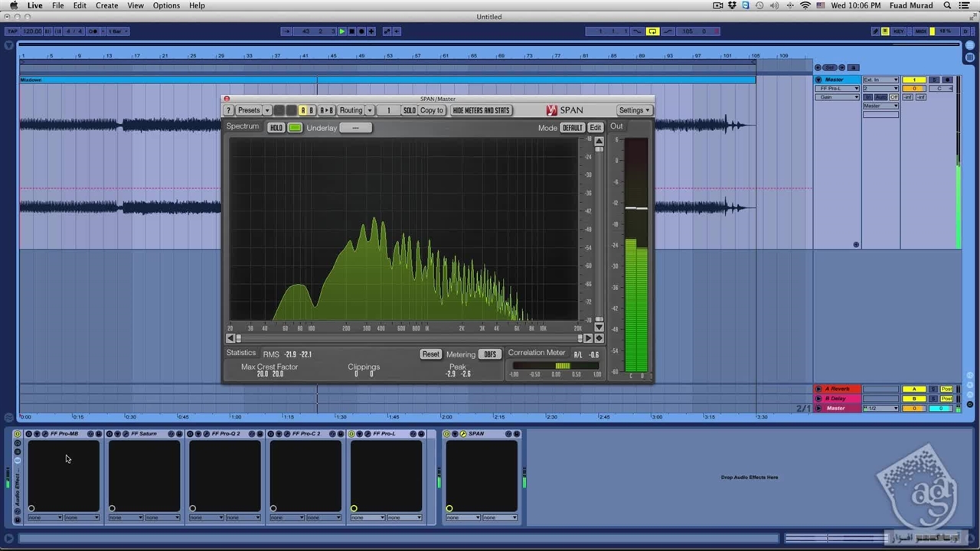This screenshot has width=980, height=551.
Task: Enable the FF Pro-MB device activator
Action: point(29,434)
